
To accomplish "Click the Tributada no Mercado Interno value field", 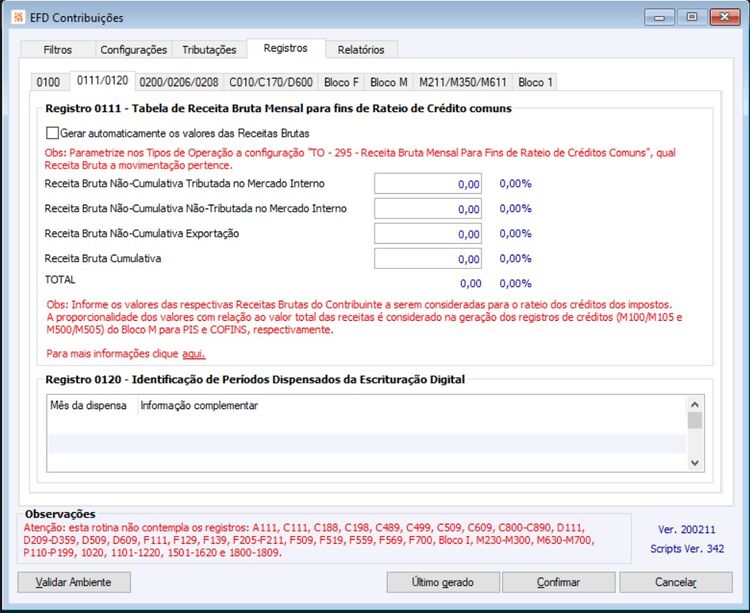I will click(428, 184).
